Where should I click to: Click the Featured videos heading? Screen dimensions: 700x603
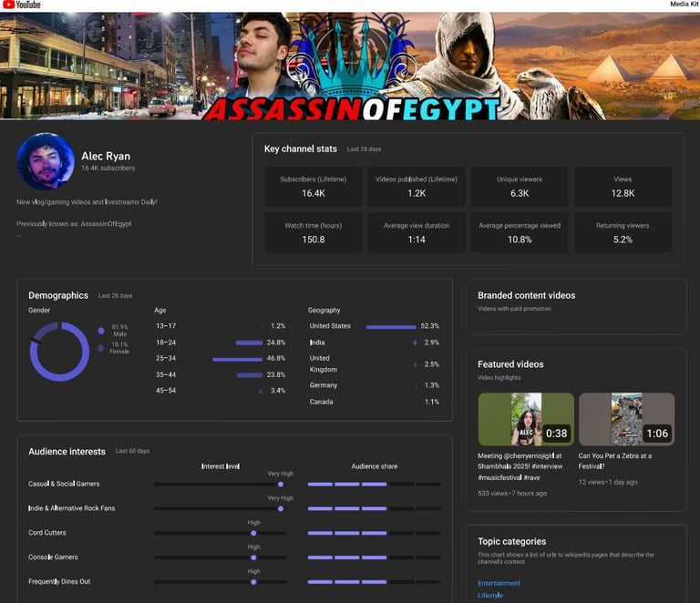pos(510,364)
